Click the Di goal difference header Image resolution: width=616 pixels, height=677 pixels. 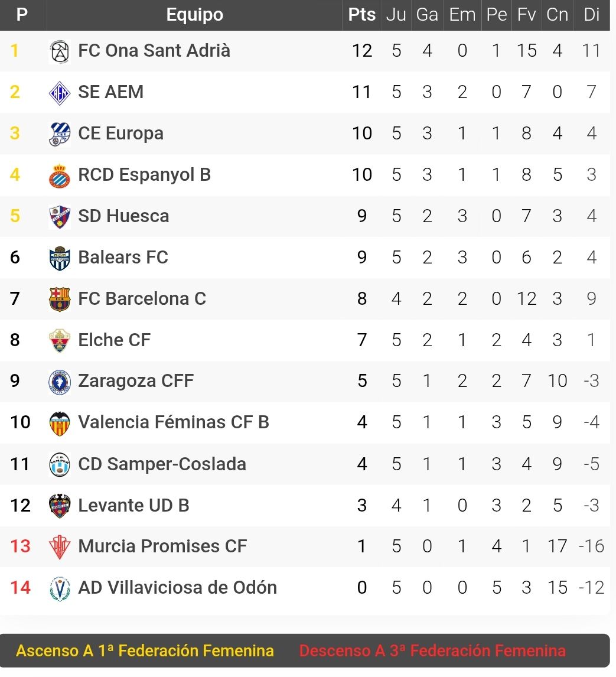pyautogui.click(x=591, y=15)
